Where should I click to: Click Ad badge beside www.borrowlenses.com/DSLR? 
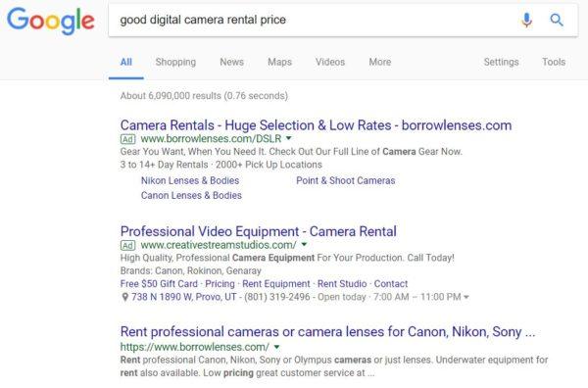pos(127,139)
